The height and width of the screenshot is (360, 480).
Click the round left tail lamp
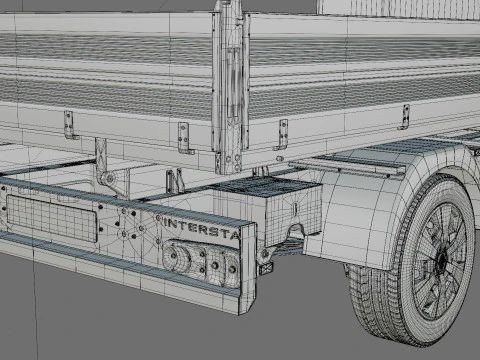(176, 256)
